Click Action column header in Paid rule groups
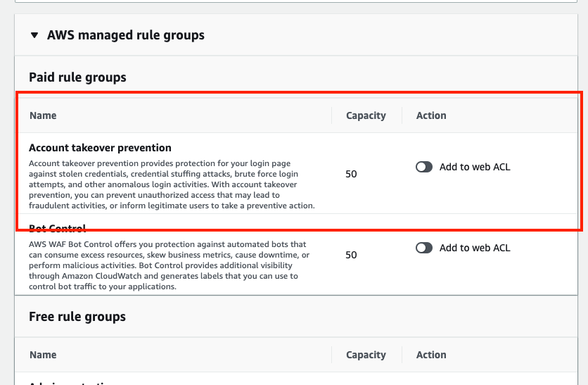Viewport: 588px width, 385px height. click(431, 115)
